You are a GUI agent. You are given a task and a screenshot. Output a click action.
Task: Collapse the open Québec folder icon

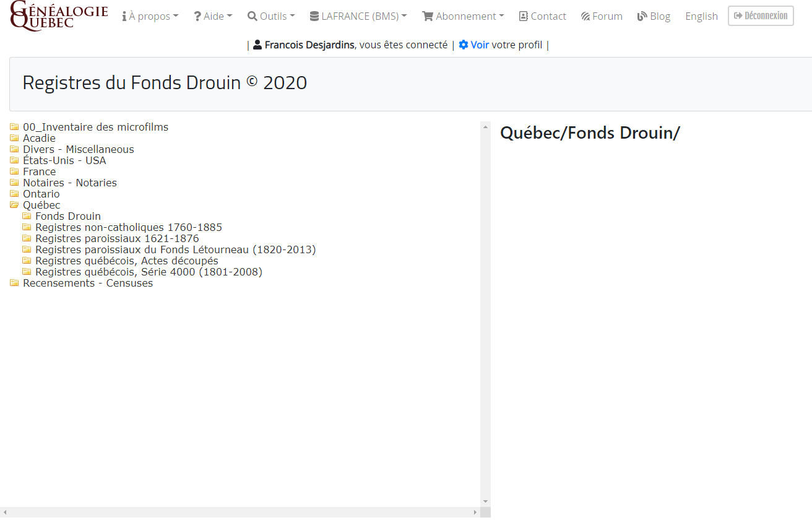(14, 205)
